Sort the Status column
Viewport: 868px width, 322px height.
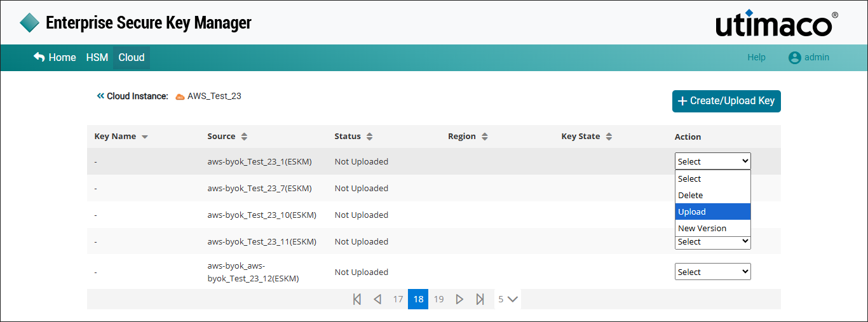[369, 137]
